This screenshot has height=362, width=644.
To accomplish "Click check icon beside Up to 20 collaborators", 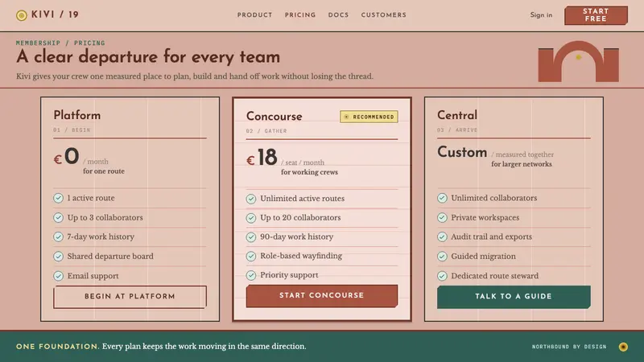I will click(251, 218).
